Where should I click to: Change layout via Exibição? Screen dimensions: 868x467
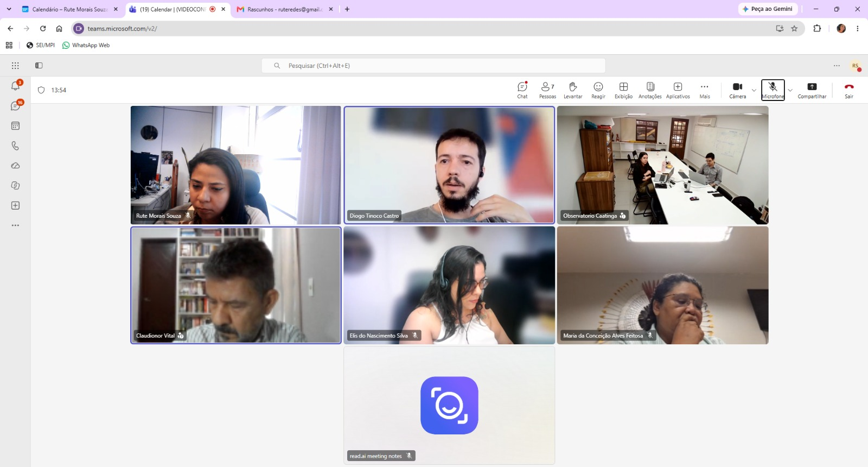coord(623,90)
